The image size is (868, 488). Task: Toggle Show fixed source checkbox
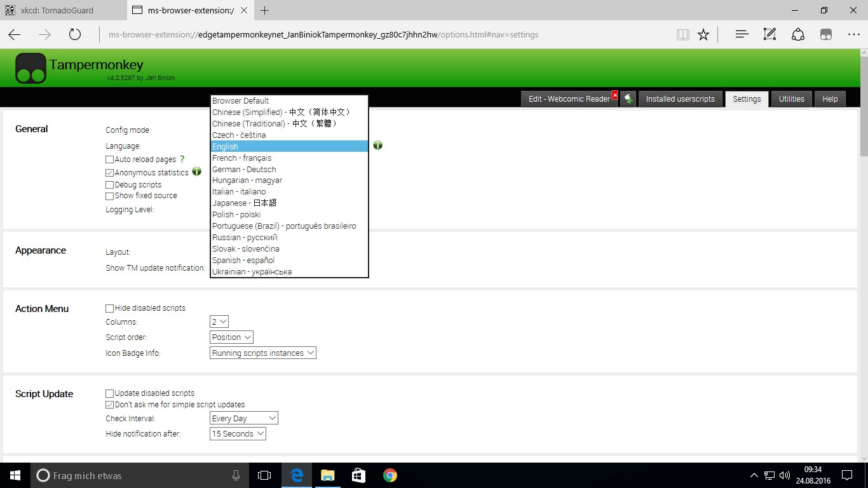click(109, 196)
